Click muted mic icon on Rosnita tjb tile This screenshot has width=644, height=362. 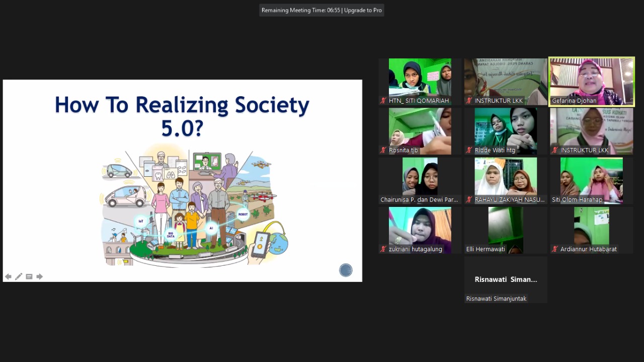click(383, 150)
